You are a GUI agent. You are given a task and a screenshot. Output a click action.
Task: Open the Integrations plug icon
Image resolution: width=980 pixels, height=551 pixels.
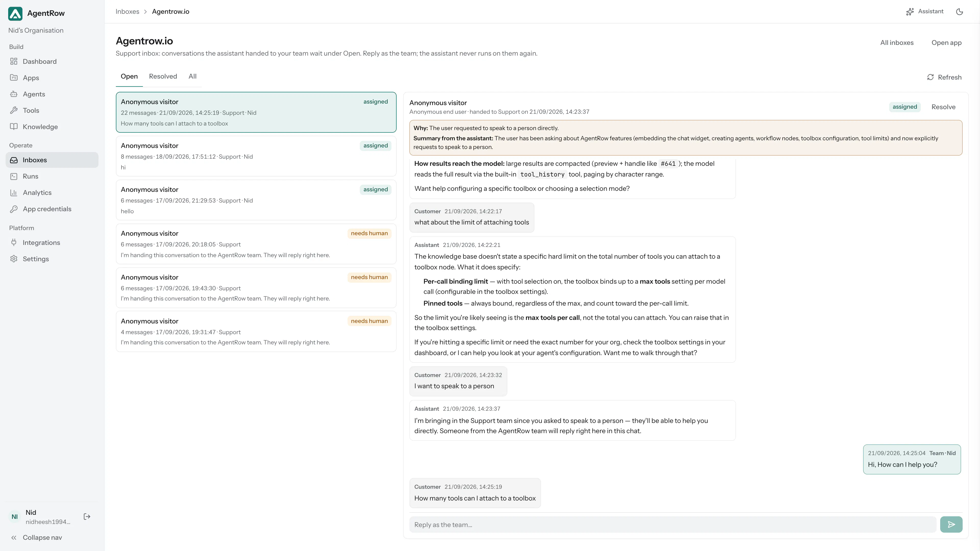click(14, 243)
